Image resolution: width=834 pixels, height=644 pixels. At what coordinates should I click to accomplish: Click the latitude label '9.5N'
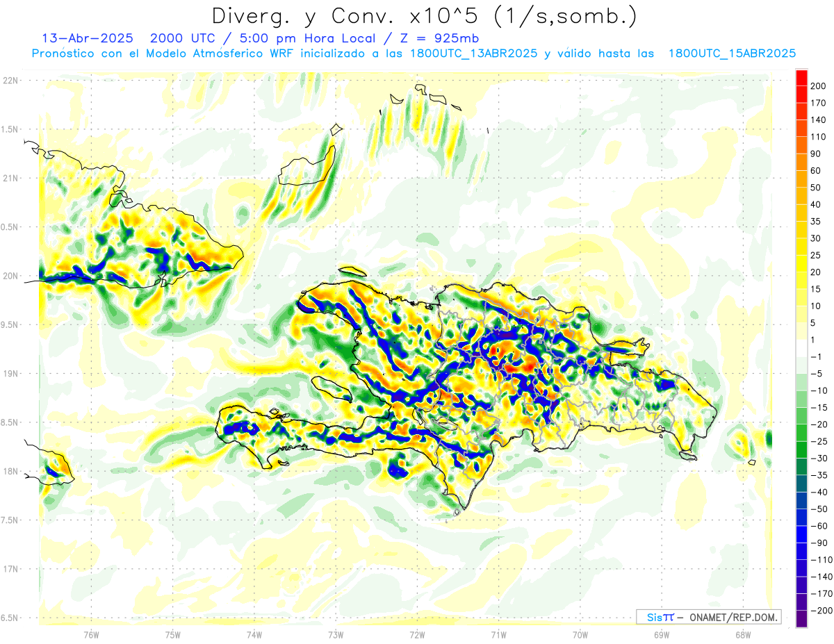point(10,324)
